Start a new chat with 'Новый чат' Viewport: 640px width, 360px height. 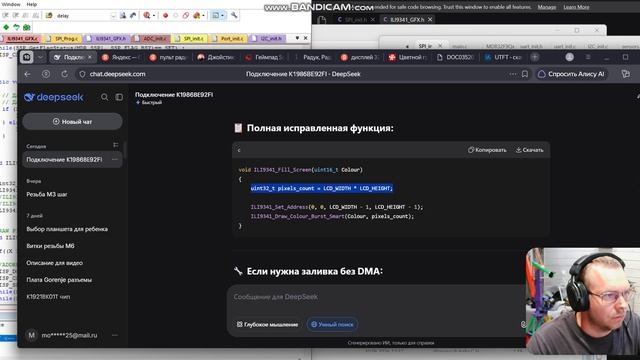click(72, 122)
